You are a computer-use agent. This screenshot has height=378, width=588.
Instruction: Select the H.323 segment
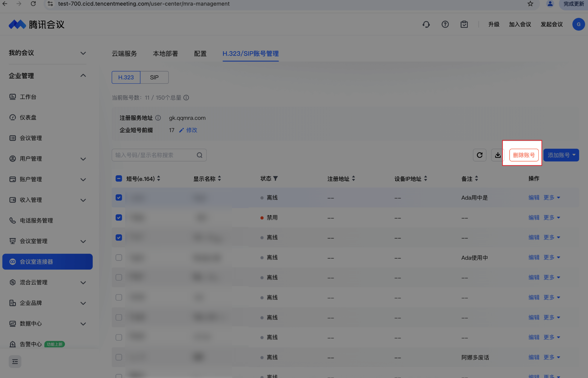point(126,77)
